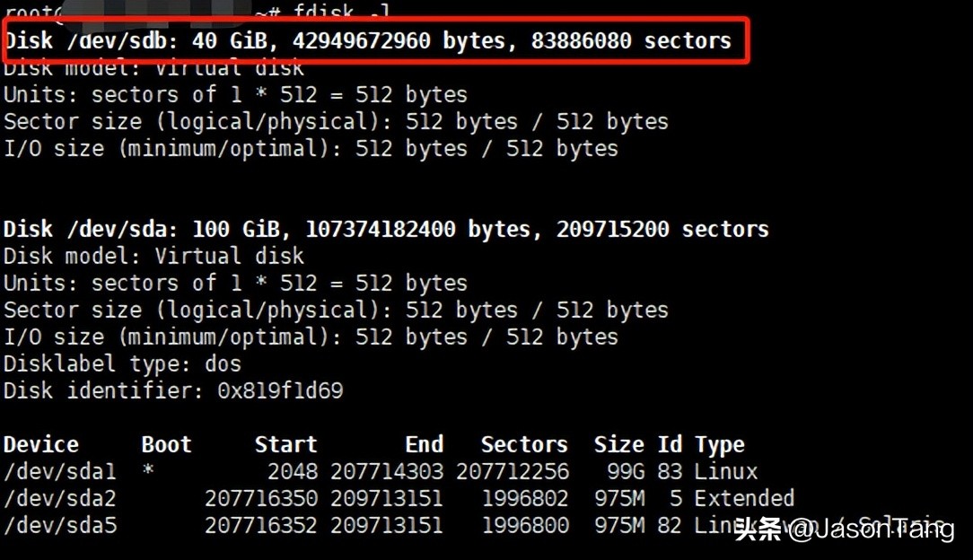This screenshot has height=560, width=973.
Task: Click the 209715200 sectors value
Action: pos(612,229)
